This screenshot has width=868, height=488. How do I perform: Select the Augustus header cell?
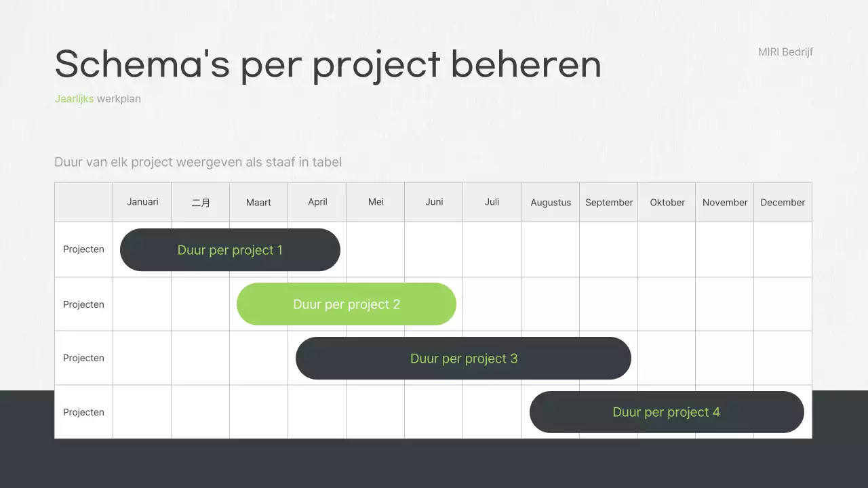[551, 203]
